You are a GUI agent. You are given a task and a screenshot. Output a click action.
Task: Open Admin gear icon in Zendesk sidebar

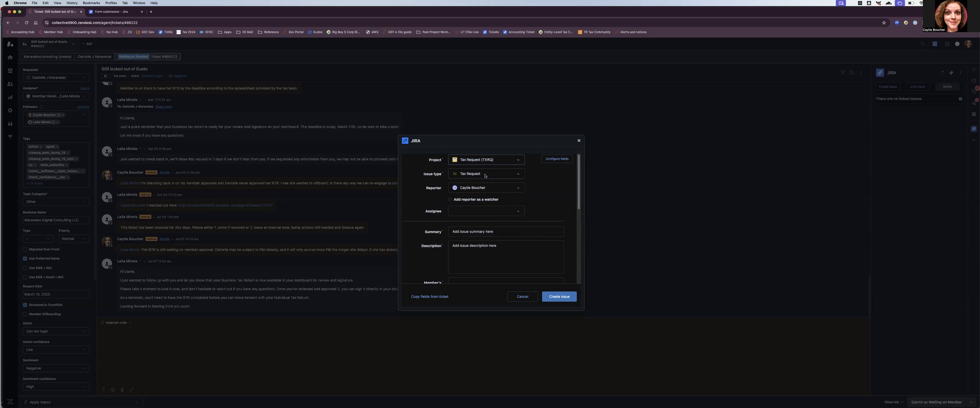(10, 111)
